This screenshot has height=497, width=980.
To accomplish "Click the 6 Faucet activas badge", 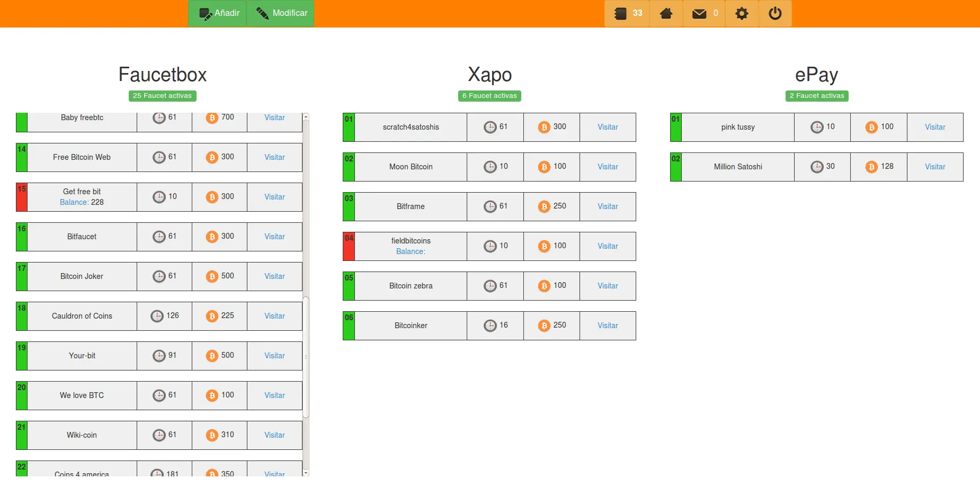I will click(x=489, y=96).
